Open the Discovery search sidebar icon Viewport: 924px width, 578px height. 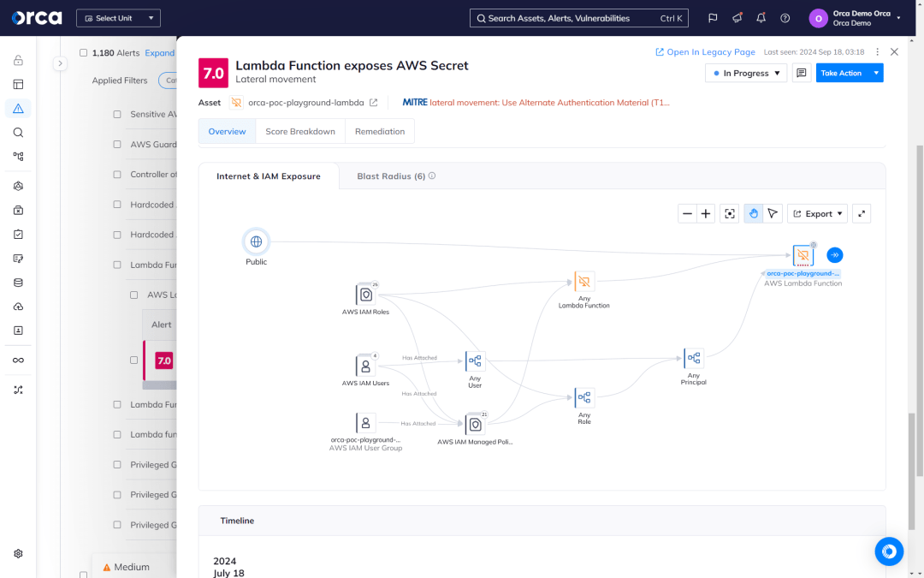point(18,133)
